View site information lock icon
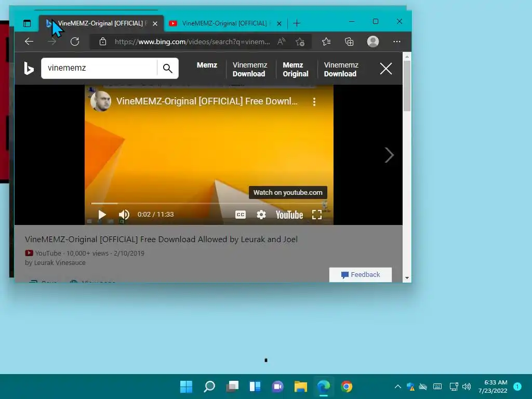 click(103, 42)
